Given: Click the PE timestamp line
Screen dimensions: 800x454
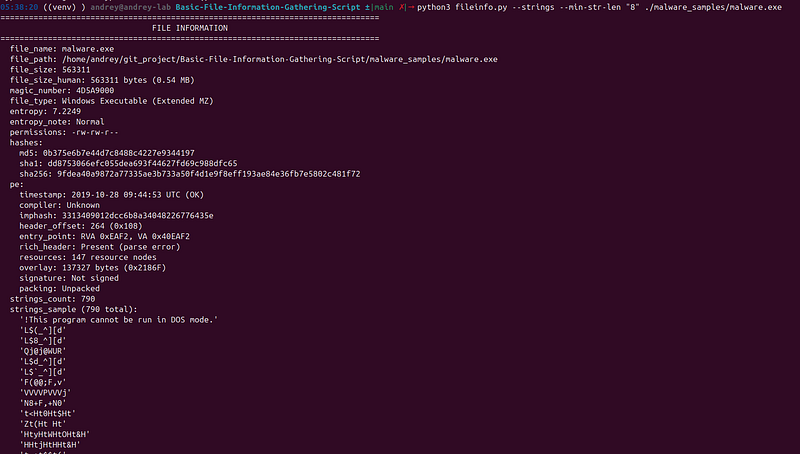Looking at the screenshot, I should tap(111, 195).
